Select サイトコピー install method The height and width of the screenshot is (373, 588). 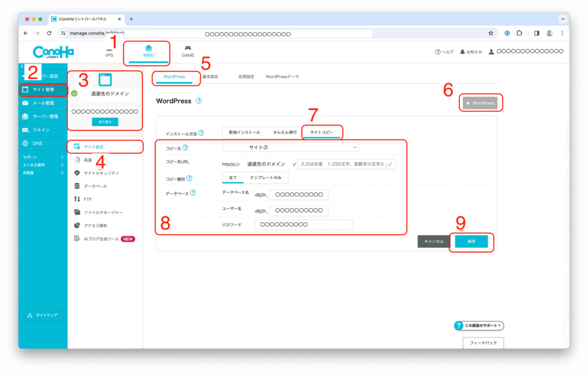[x=322, y=133]
